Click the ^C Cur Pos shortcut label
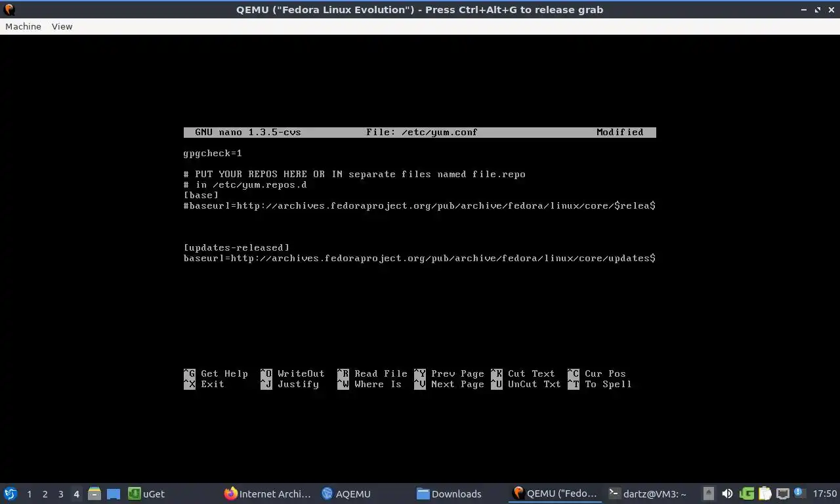The image size is (840, 504). point(597,373)
